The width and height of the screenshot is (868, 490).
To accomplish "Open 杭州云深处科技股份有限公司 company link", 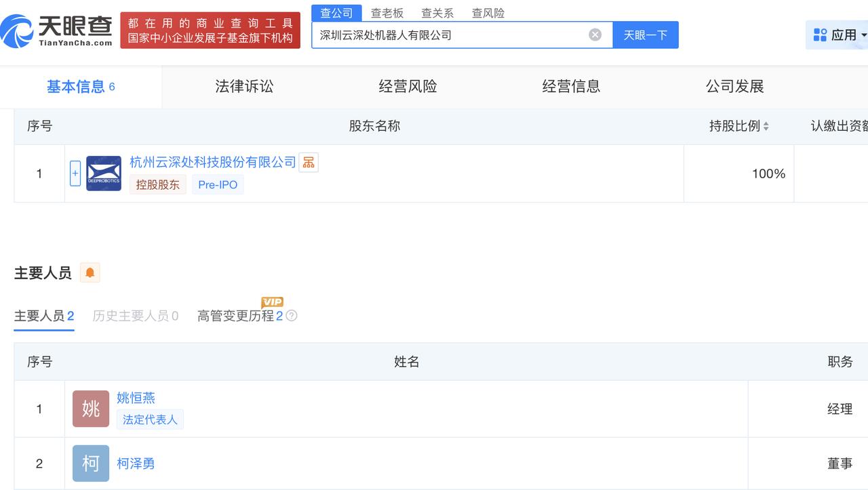I will [211, 162].
